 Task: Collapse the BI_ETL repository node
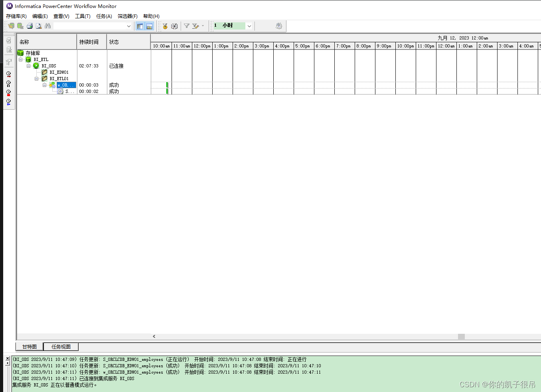[20, 59]
